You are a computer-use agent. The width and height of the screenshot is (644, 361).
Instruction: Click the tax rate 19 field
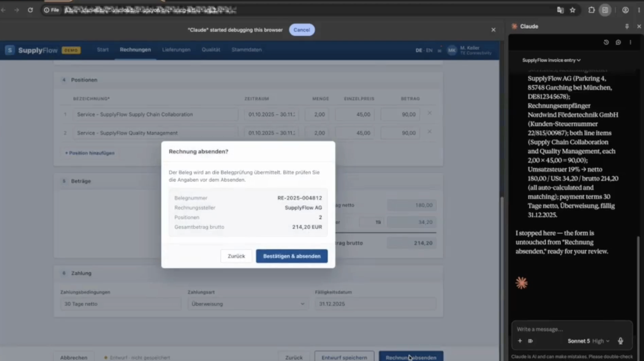tap(372, 222)
